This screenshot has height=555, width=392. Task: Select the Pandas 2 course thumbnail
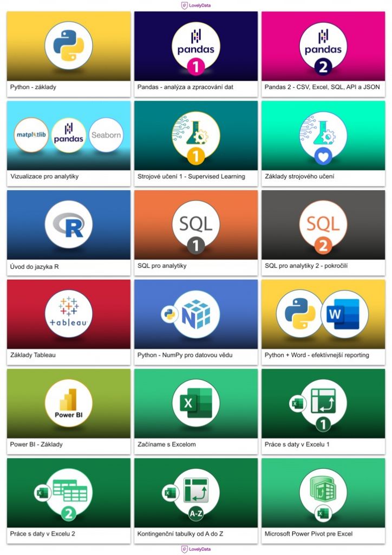point(323,46)
